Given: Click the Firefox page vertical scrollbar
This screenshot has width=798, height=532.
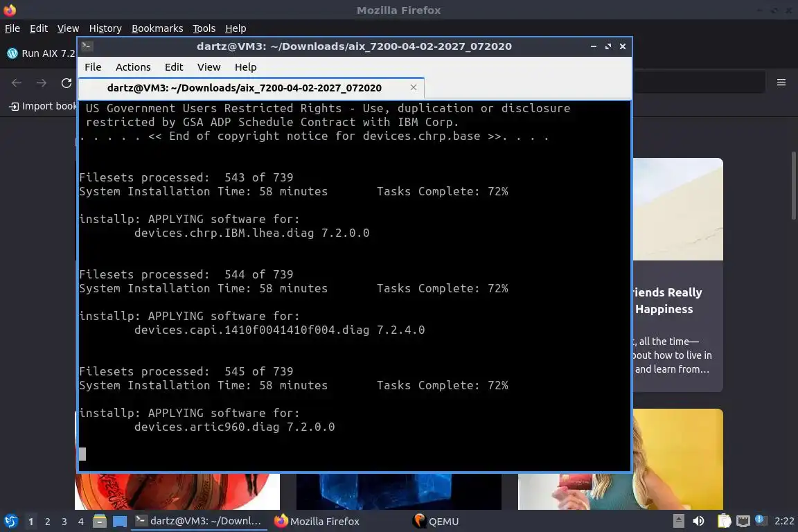Looking at the screenshot, I should tap(793, 186).
